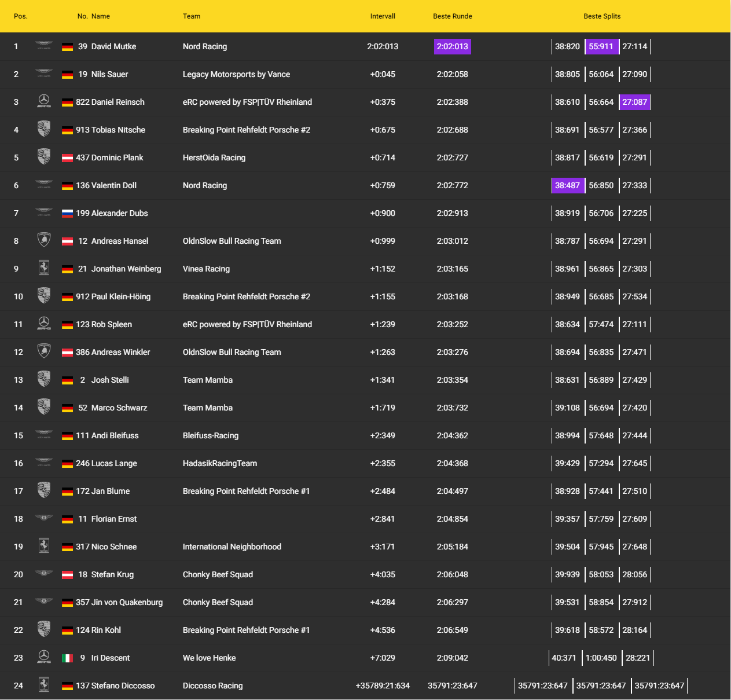The height and width of the screenshot is (700, 731).
Task: Click the Austrian flag next to Dominic Plank
Action: pyautogui.click(x=67, y=157)
